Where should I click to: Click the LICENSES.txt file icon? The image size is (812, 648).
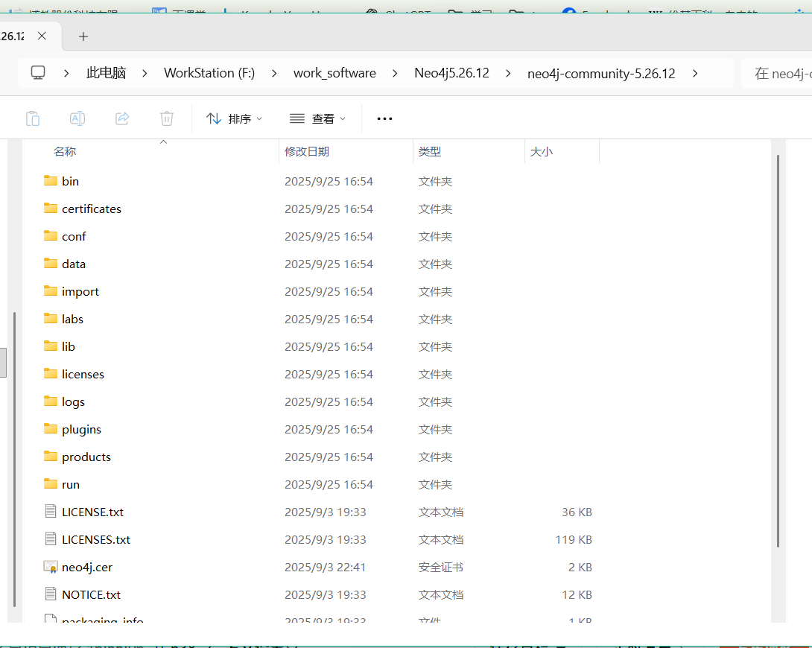click(x=50, y=539)
